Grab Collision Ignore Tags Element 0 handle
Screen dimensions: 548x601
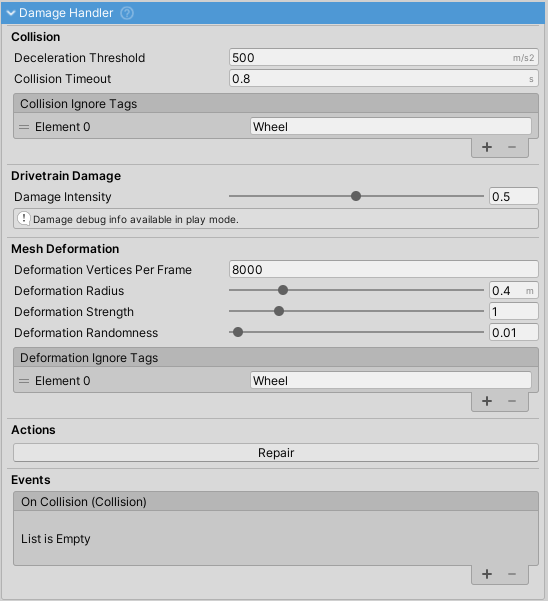click(24, 127)
